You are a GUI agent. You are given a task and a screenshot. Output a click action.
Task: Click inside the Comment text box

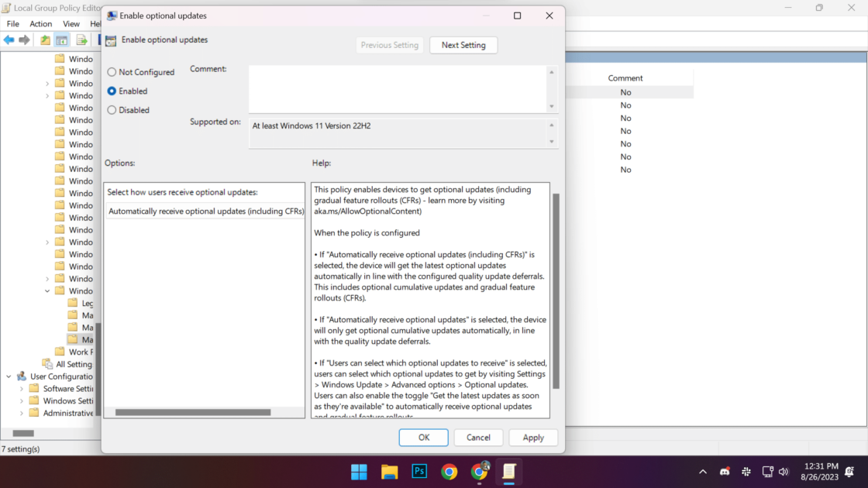coord(397,88)
